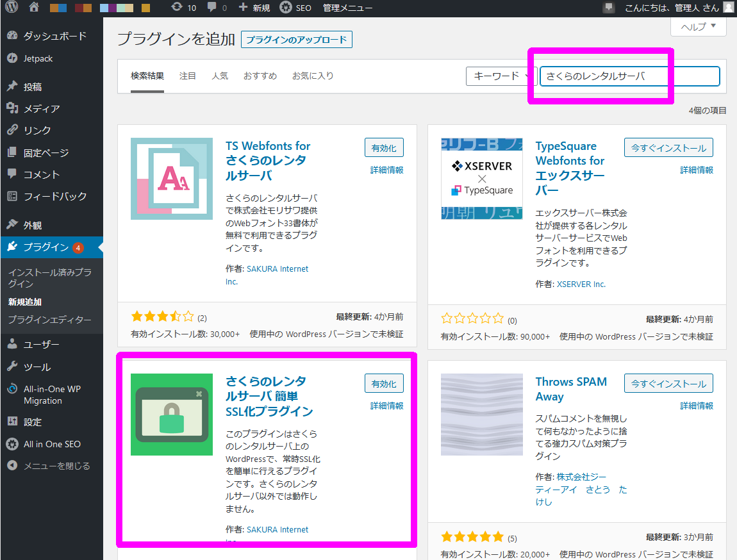Open 管理メニュー in admin bar
The image size is (737, 560).
347,8
